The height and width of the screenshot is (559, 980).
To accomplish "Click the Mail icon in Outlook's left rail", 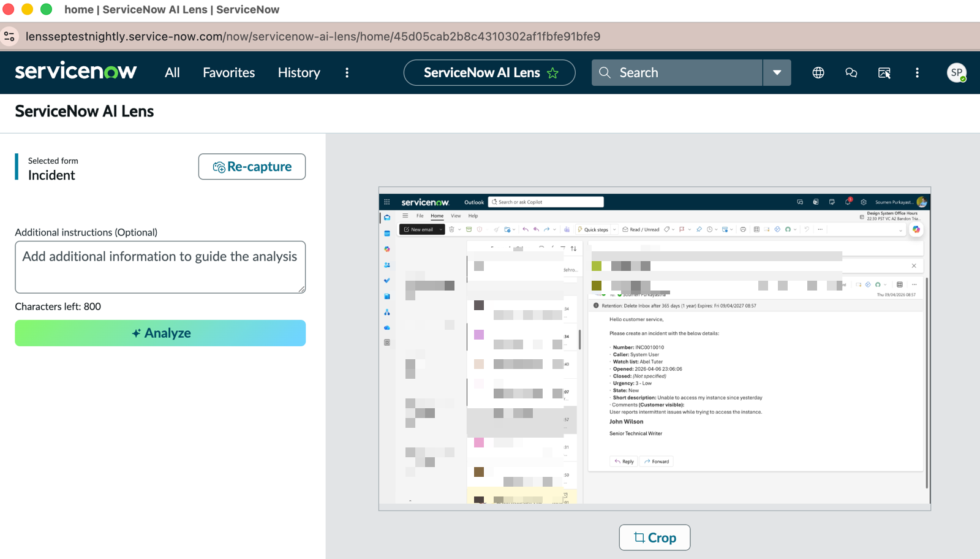I will pos(387,218).
